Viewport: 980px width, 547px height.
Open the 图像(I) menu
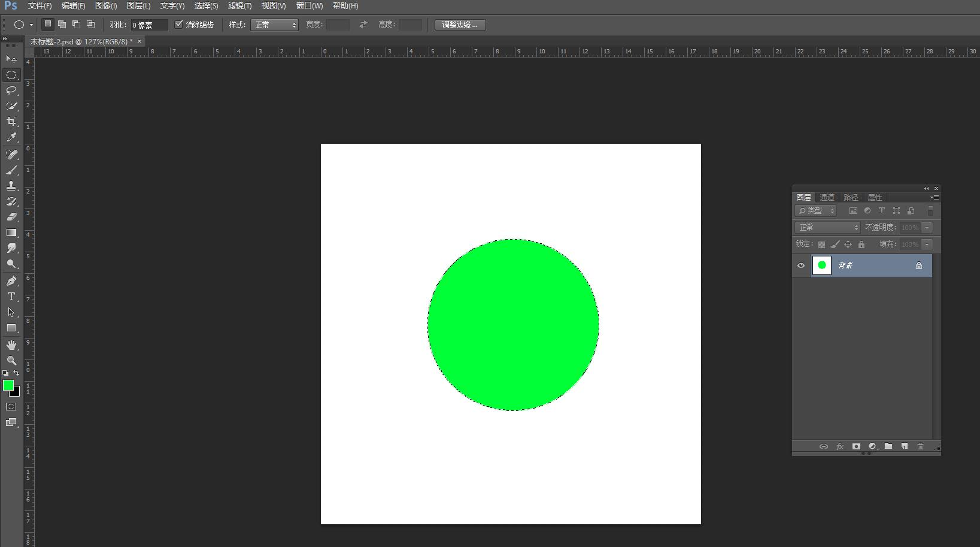pyautogui.click(x=106, y=6)
